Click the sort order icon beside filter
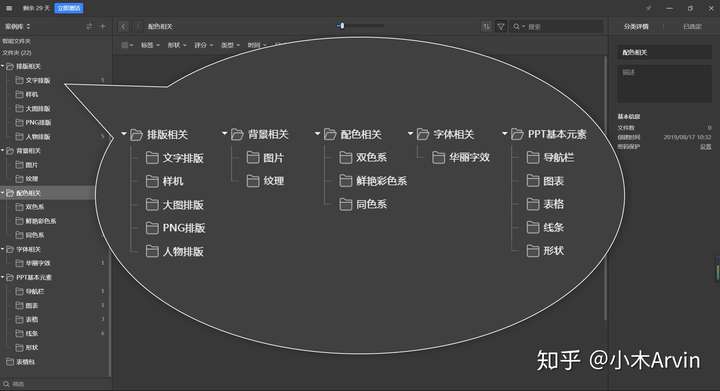720x391 pixels. pyautogui.click(x=486, y=27)
